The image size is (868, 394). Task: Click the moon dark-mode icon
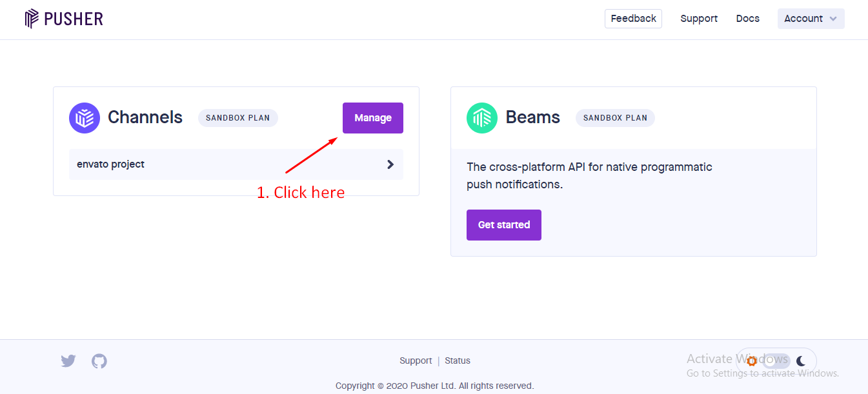[801, 361]
